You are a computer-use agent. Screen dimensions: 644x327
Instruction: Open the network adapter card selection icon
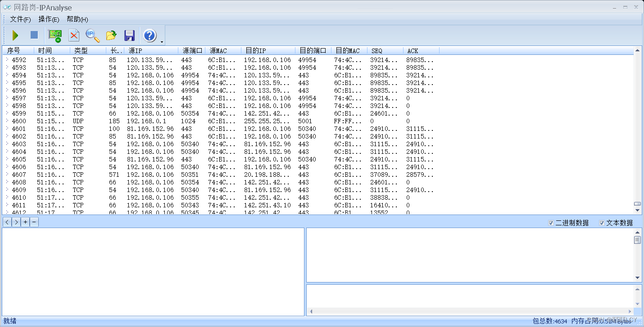[x=55, y=35]
